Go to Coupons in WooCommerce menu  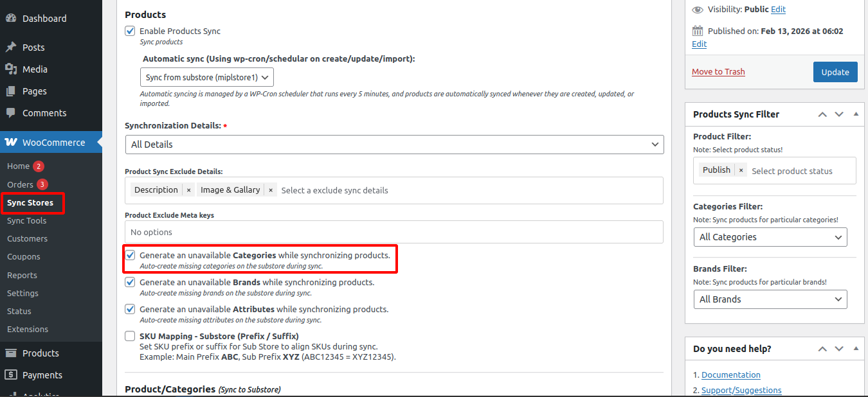(24, 256)
